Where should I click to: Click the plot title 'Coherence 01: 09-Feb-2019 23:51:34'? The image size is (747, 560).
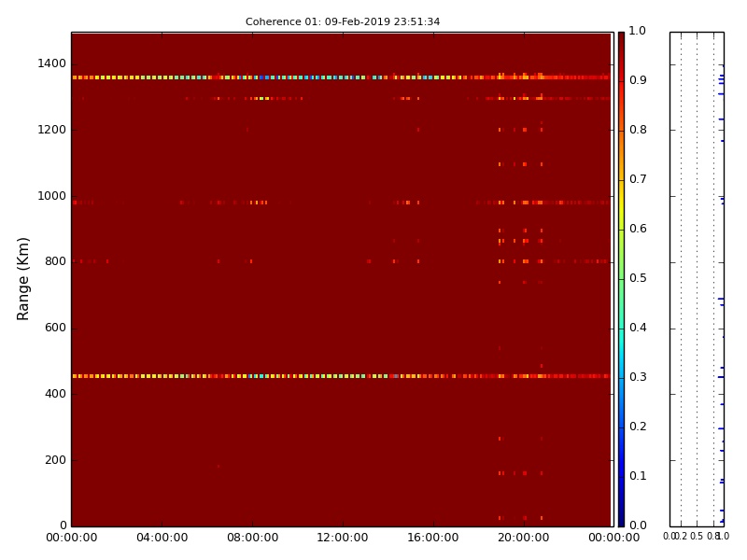pyautogui.click(x=343, y=21)
